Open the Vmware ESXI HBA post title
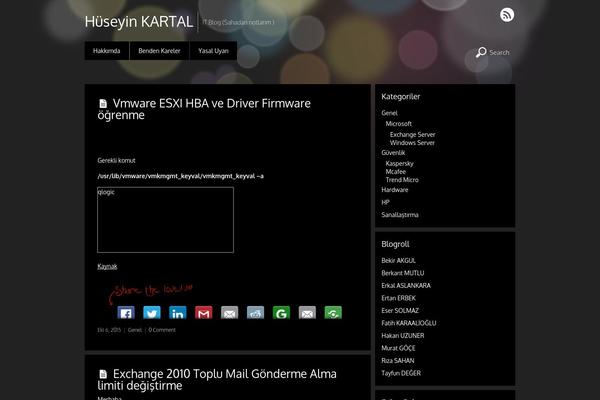600x400 pixels. (x=204, y=109)
